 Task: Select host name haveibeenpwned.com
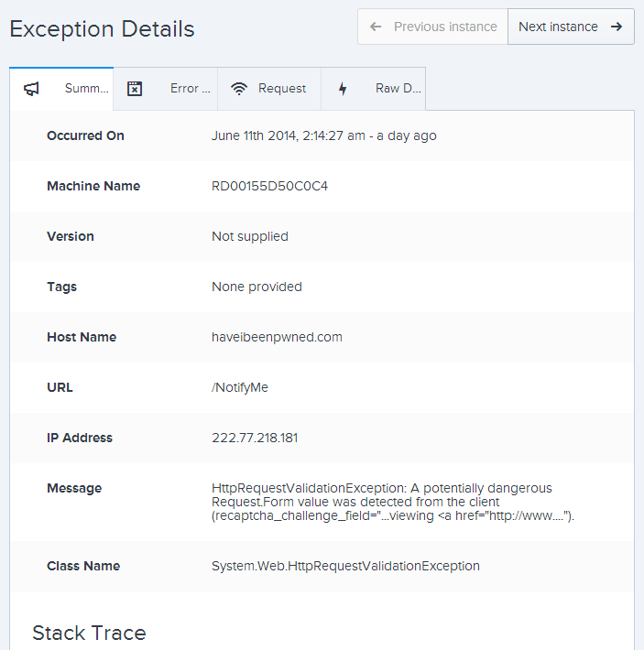277,337
